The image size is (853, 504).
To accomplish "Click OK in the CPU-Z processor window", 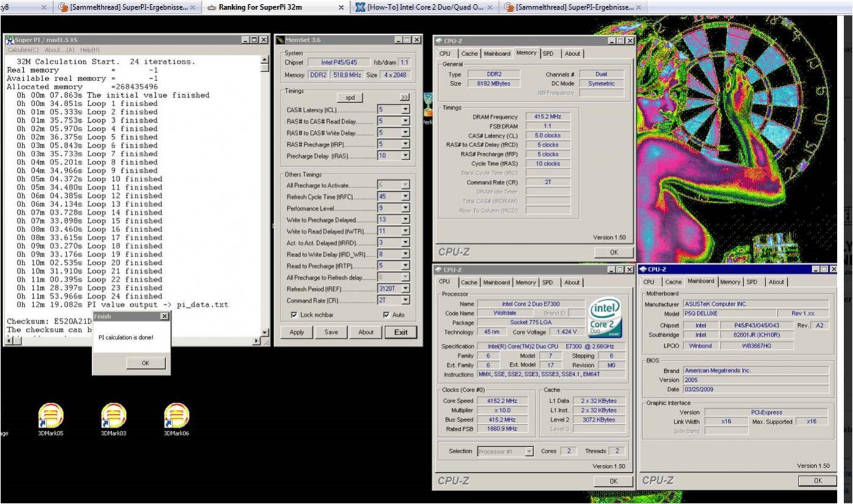I will [613, 481].
